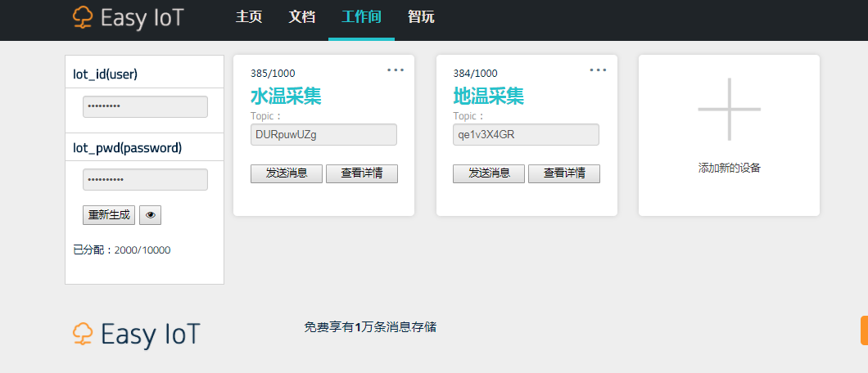Select the 工作间 tab
Viewport: 868px width, 373px height.
click(361, 16)
